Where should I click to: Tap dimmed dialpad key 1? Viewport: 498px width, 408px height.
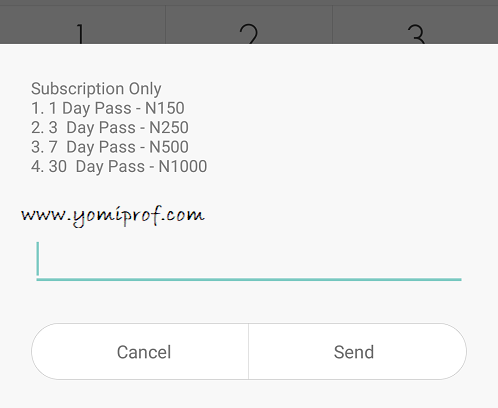pyautogui.click(x=83, y=25)
